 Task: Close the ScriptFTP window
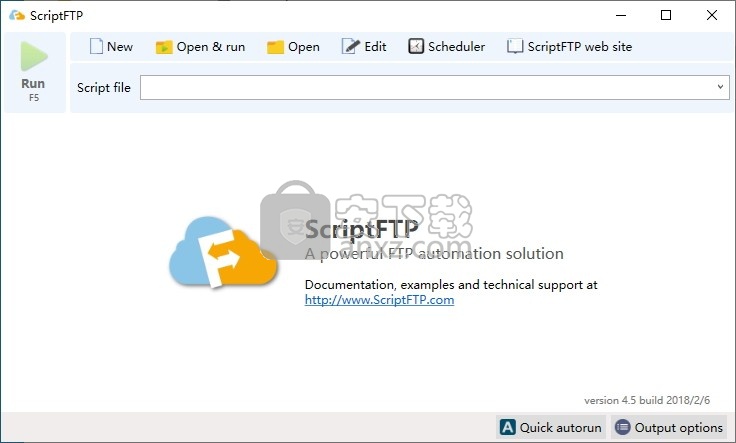click(x=712, y=15)
